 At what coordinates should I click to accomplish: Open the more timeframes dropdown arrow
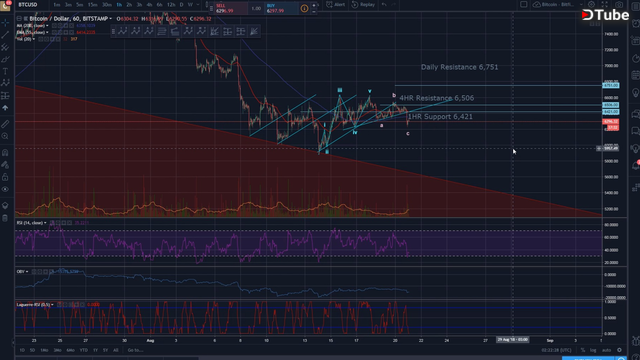[x=198, y=4]
